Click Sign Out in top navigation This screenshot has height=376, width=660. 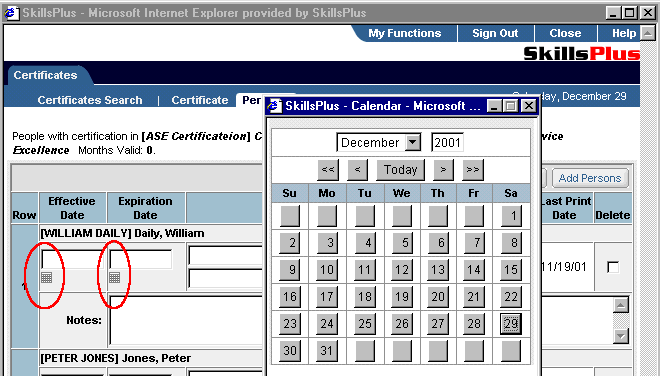[495, 33]
